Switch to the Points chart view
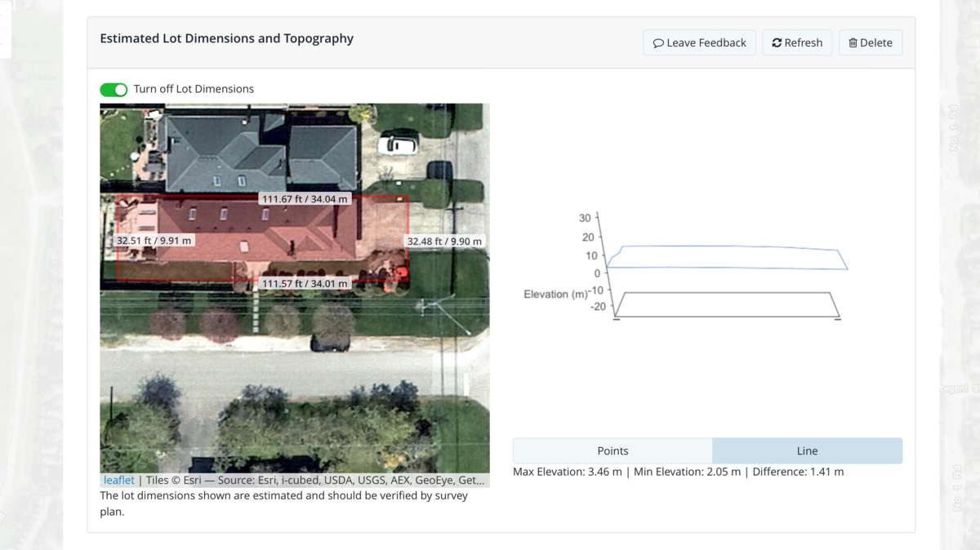The height and width of the screenshot is (550, 980). click(612, 450)
